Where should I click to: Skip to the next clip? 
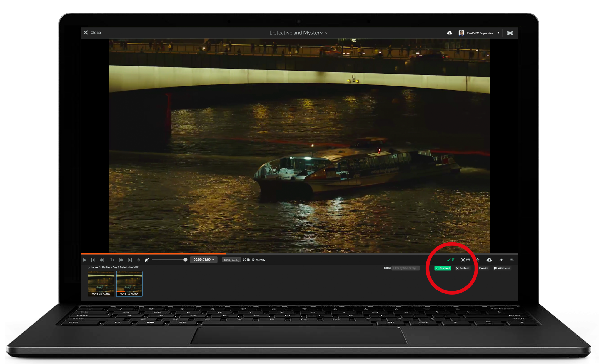coord(130,260)
